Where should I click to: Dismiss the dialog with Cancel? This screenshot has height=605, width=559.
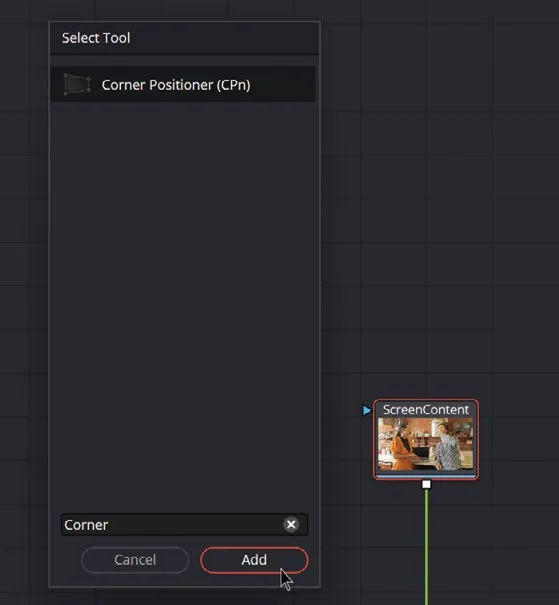pyautogui.click(x=135, y=560)
